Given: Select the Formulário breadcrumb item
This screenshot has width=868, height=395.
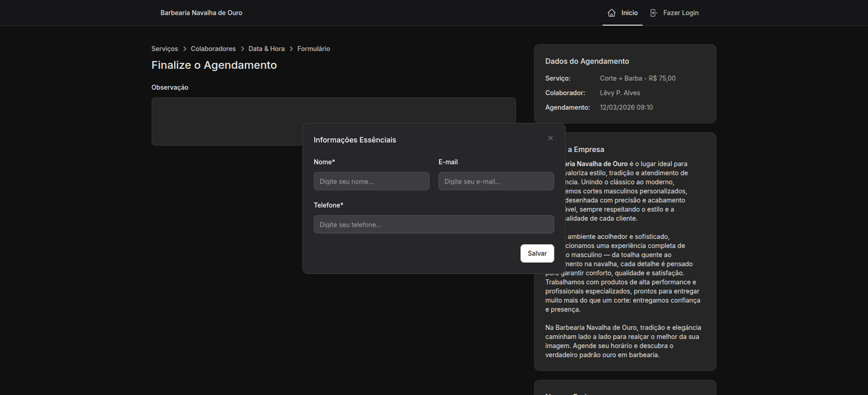Looking at the screenshot, I should [x=314, y=49].
